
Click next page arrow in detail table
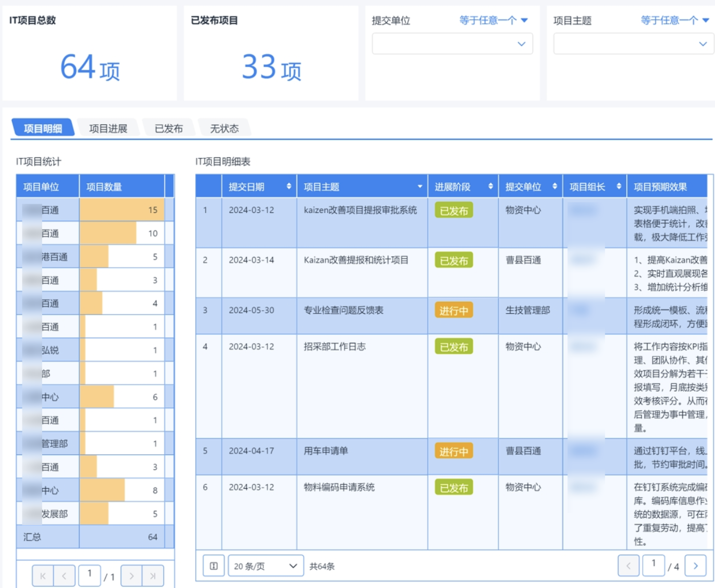point(695,566)
